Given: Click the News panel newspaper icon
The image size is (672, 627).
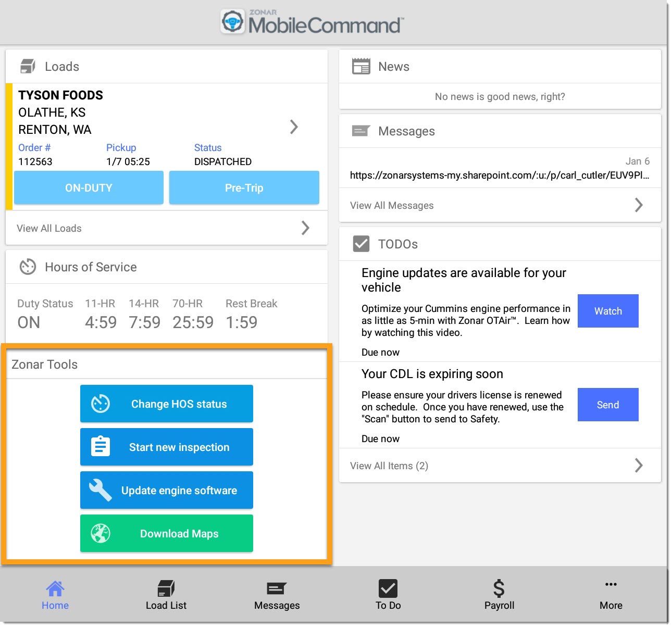Looking at the screenshot, I should pyautogui.click(x=361, y=66).
